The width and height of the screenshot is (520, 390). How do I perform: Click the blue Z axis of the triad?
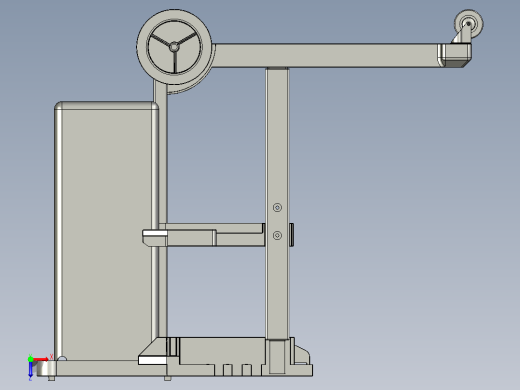tap(30, 369)
